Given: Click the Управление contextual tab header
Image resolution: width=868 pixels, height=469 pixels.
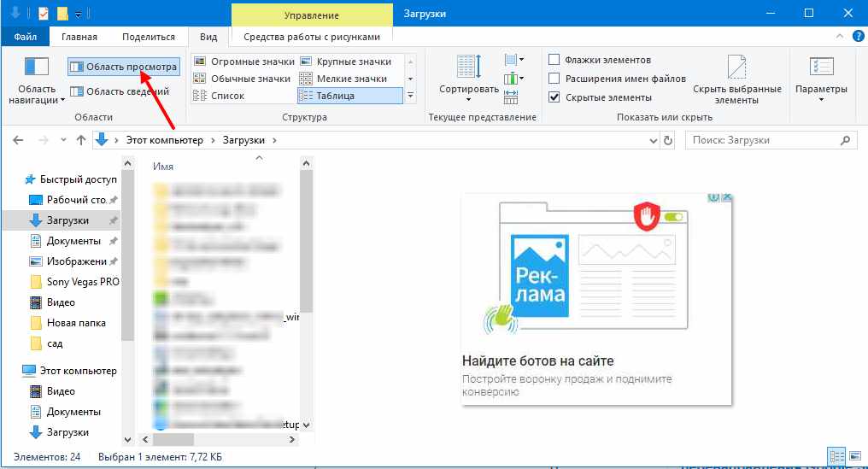Looking at the screenshot, I should click(x=312, y=15).
